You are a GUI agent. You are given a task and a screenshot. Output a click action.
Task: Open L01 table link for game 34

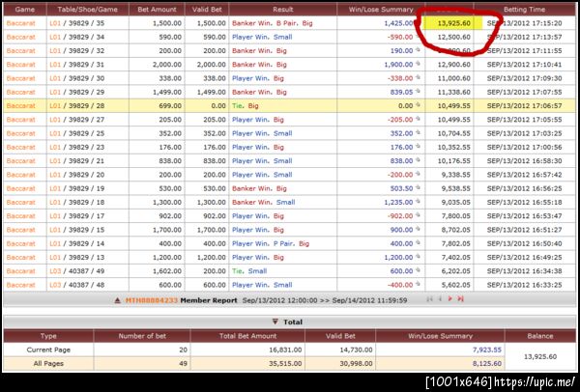pyautogui.click(x=55, y=37)
